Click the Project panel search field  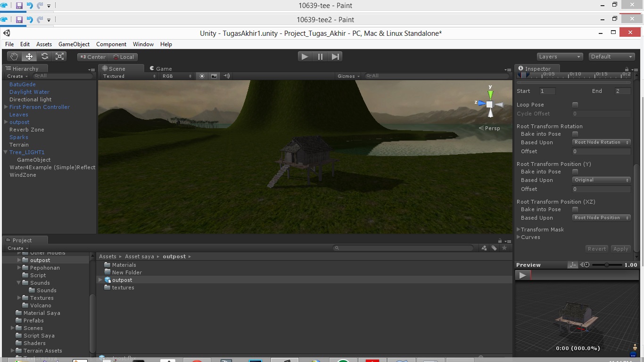tap(403, 248)
